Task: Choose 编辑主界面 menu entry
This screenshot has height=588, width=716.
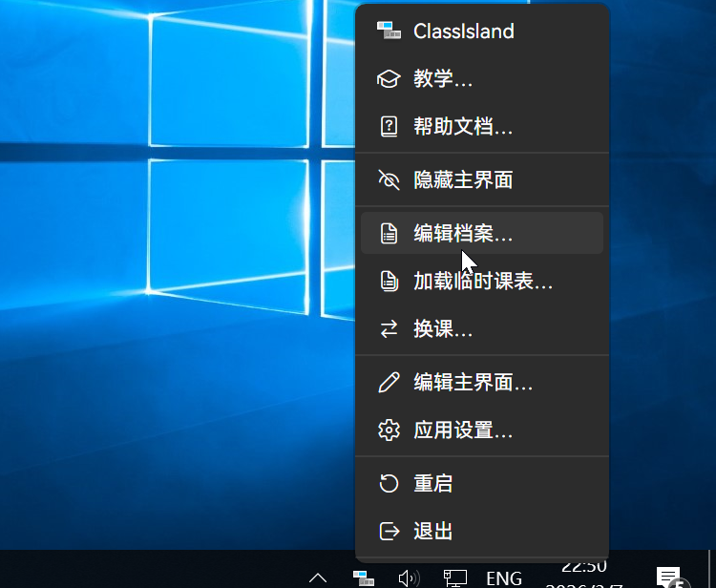Action: 482,382
